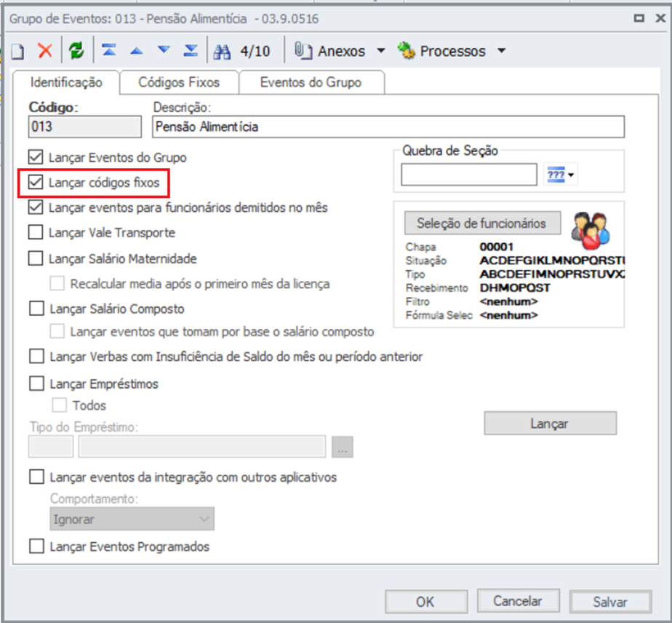
Task: Check Lançar Verbas com Insuficiência de Saldo
Action: pos(36,357)
